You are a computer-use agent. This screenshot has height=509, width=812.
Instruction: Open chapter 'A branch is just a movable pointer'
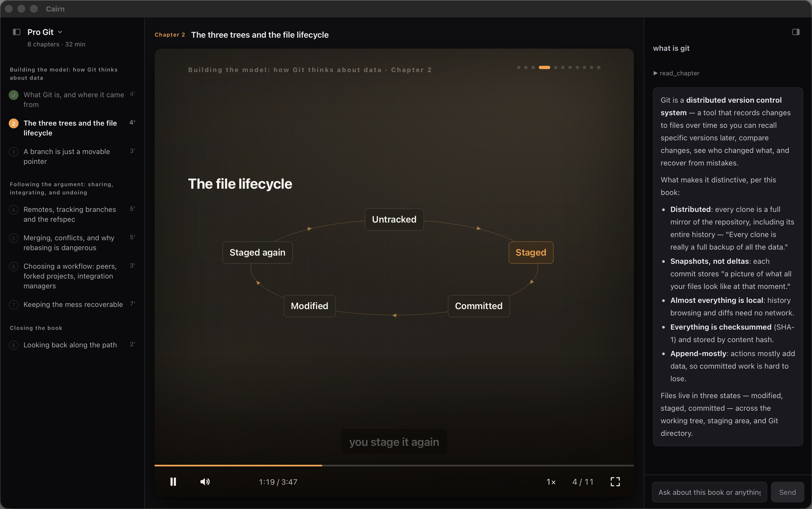coord(72,156)
